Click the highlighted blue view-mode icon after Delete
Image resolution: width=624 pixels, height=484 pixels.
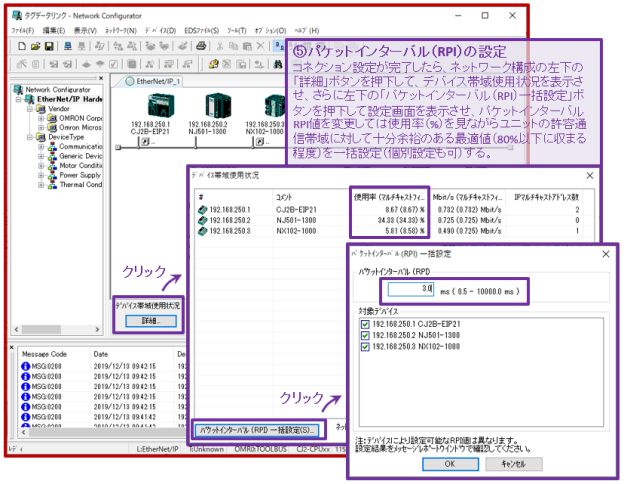point(279,46)
